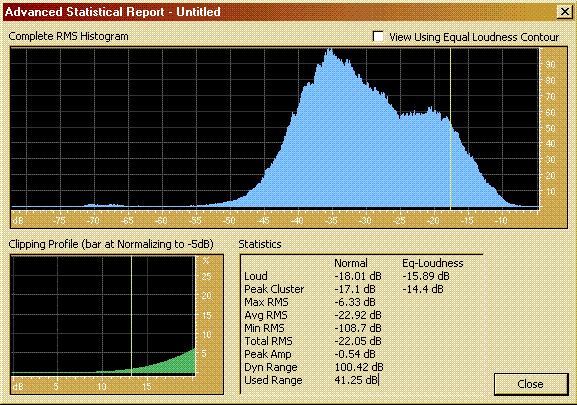Click the Used Range value 41.25 dB
The width and height of the screenshot is (577, 405).
[x=357, y=380]
